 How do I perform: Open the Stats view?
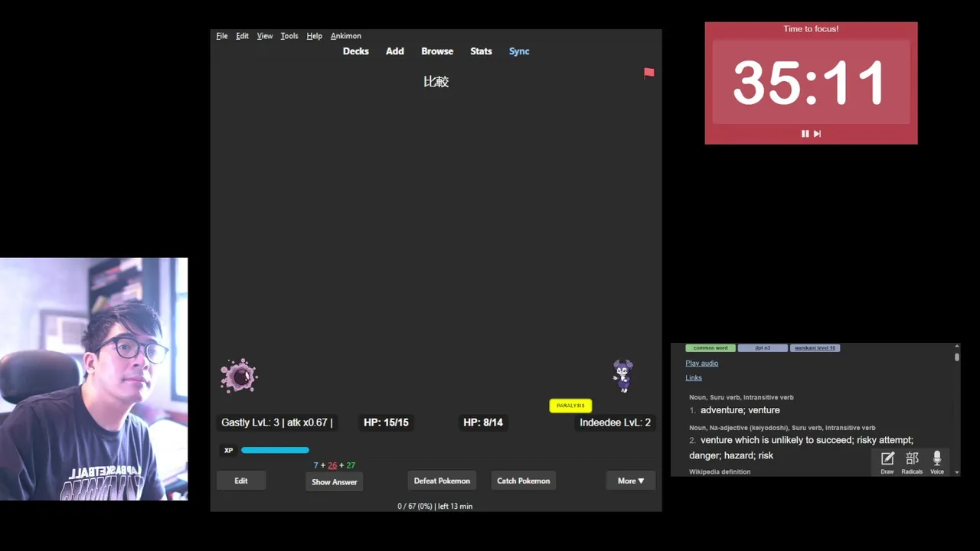(481, 51)
